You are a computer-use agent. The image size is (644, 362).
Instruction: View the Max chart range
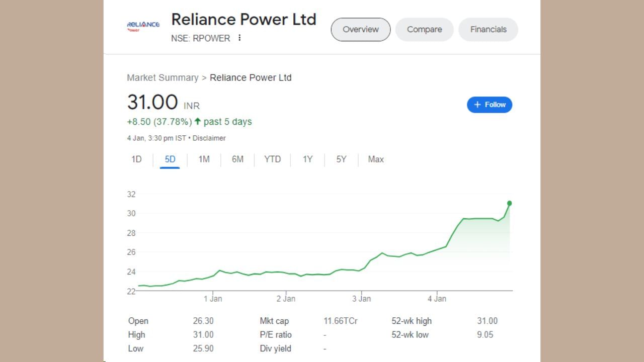pyautogui.click(x=376, y=159)
